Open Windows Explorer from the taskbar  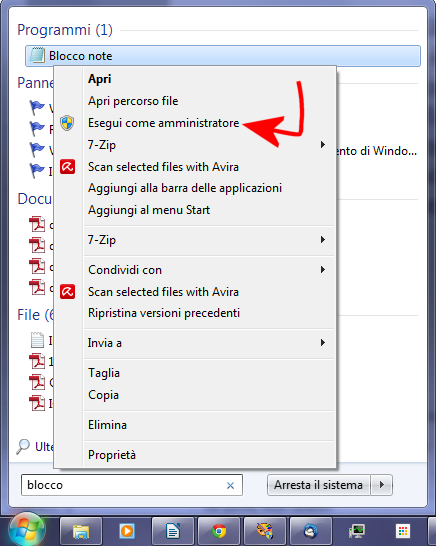(81, 531)
